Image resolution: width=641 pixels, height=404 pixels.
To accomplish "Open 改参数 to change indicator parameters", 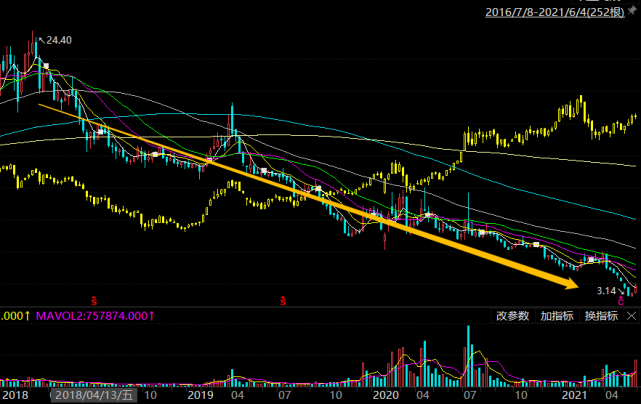I will [513, 316].
